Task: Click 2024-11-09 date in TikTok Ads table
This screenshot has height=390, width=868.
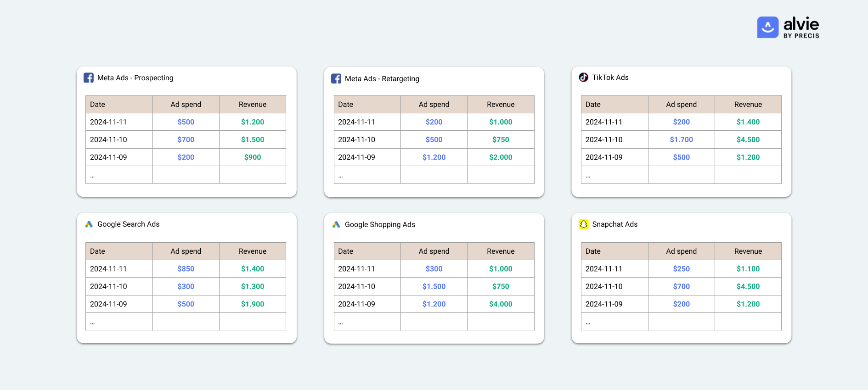Action: (604, 157)
